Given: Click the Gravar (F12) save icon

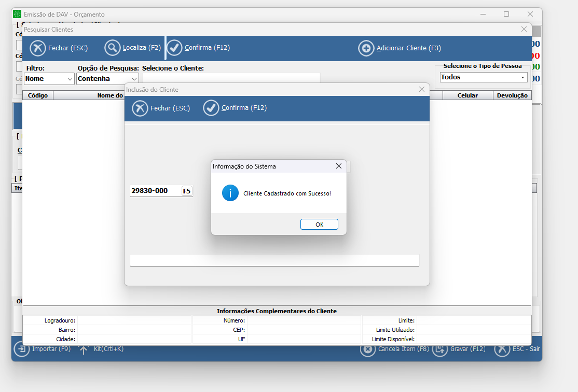Looking at the screenshot, I should click(x=439, y=349).
